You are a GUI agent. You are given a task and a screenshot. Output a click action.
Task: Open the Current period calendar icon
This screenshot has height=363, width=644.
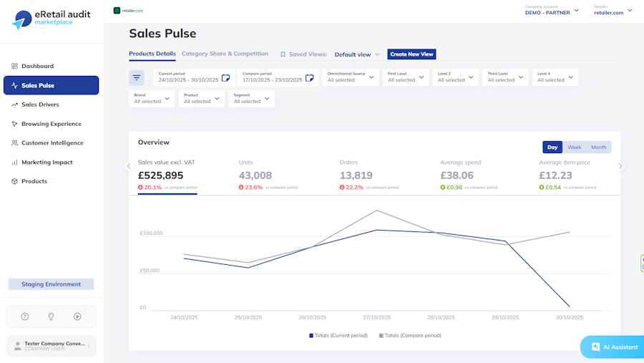pos(225,78)
